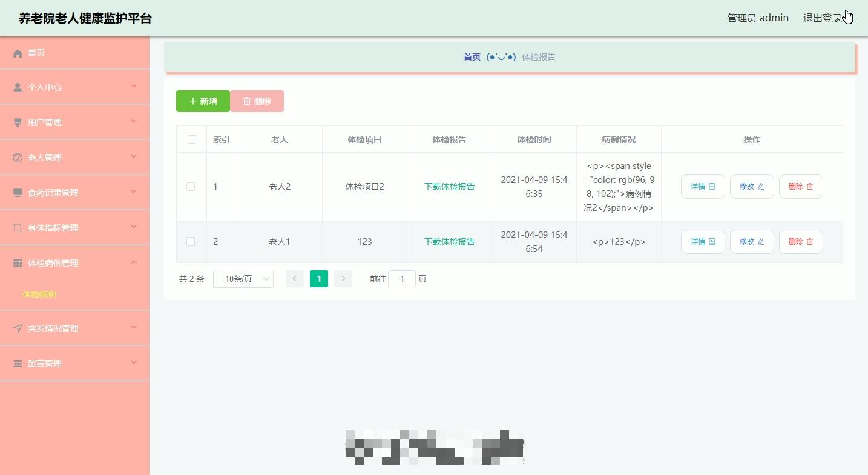Click the document icon in 老人2 详情 button
The width and height of the screenshot is (868, 475).
712,187
